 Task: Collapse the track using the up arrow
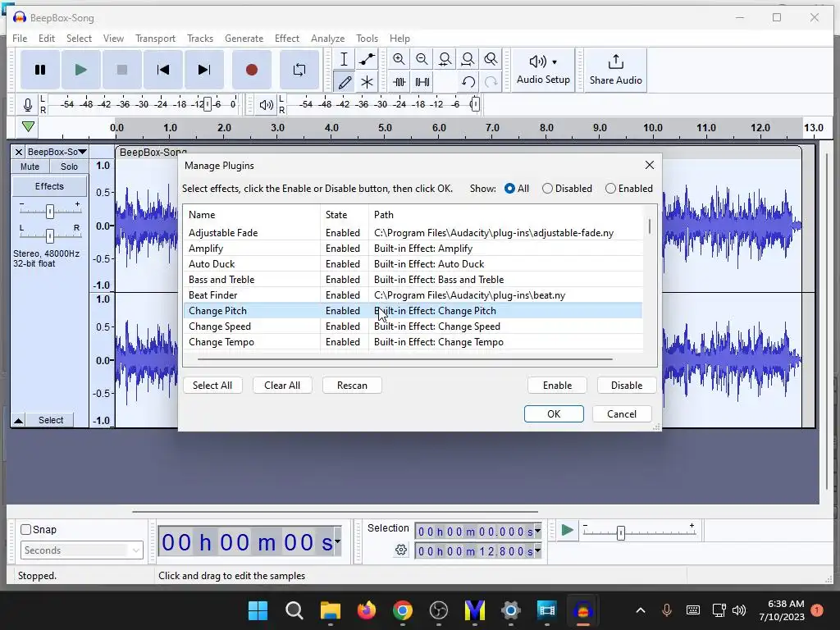18,421
